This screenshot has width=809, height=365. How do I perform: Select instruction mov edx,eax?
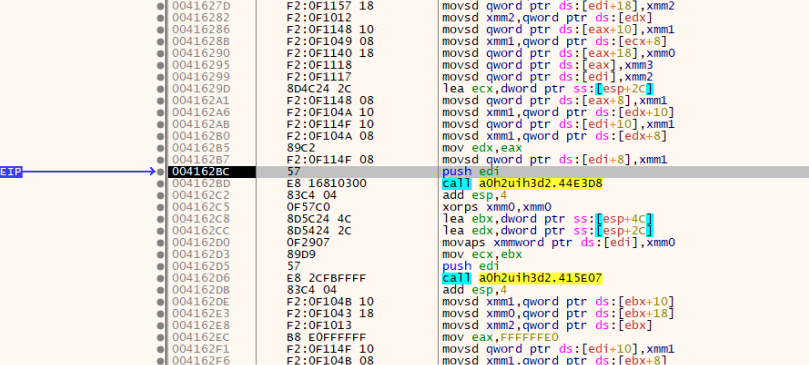tap(482, 148)
